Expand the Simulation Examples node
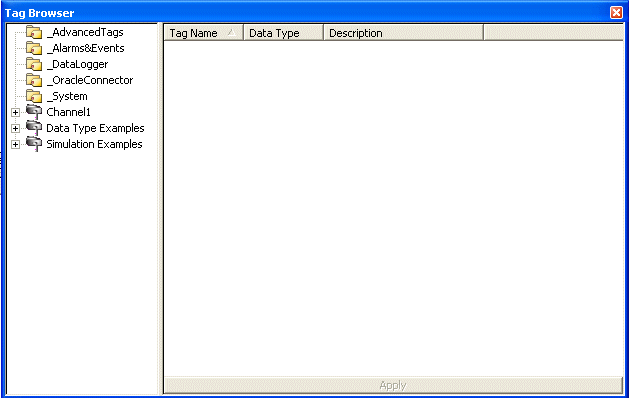This screenshot has height=398, width=629. [15, 144]
